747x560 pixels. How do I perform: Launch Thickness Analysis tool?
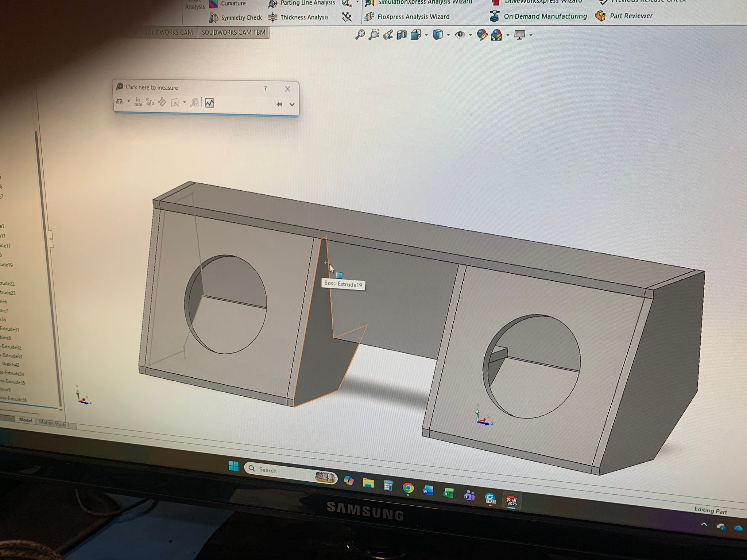coord(298,17)
